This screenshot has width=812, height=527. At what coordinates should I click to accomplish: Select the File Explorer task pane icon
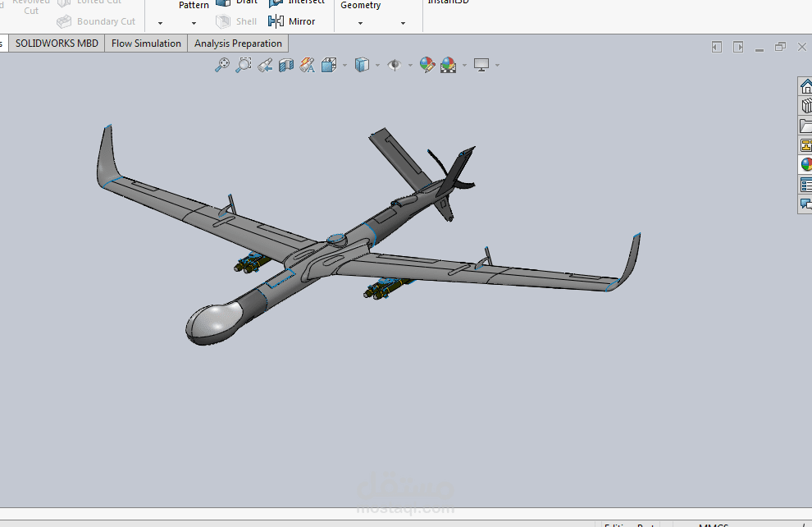tap(806, 126)
